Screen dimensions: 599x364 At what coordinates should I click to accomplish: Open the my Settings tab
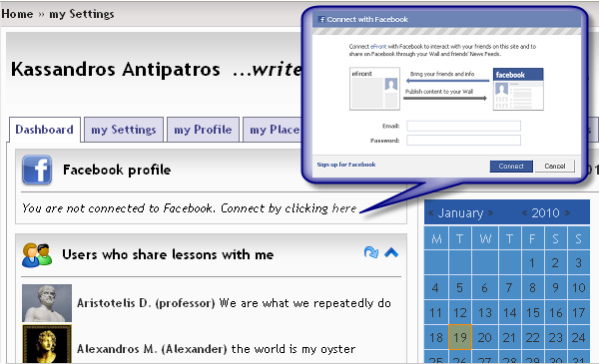(124, 130)
